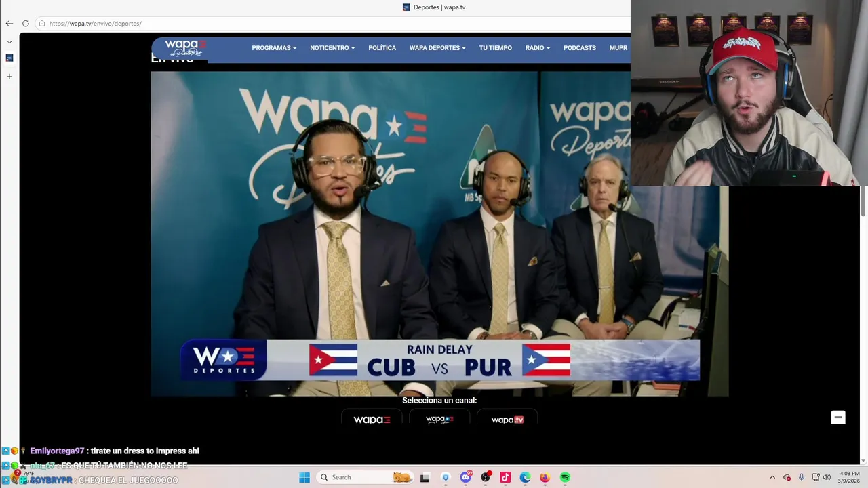Open Discord from the taskbar
The image size is (868, 488).
pyautogui.click(x=466, y=477)
